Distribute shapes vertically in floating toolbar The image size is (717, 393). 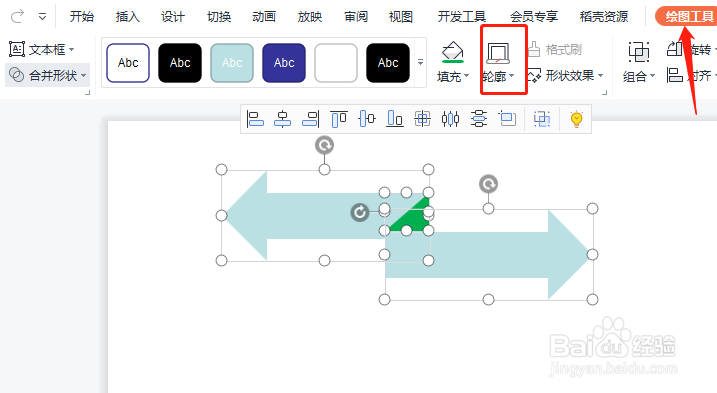(x=479, y=119)
